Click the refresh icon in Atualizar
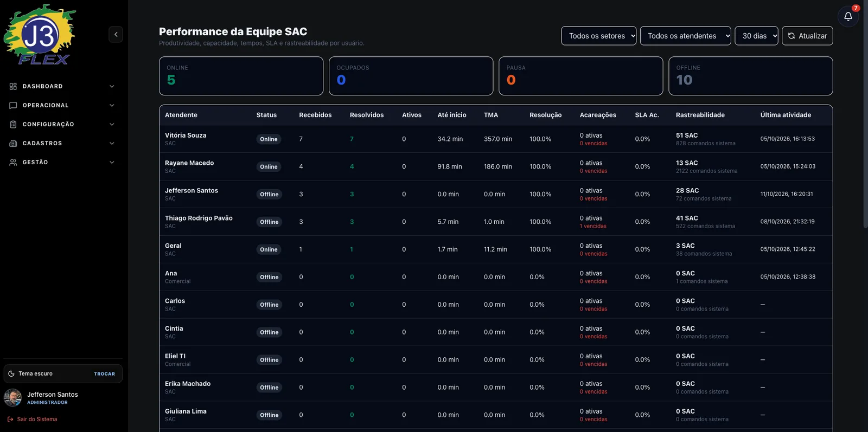The image size is (868, 432). 792,36
